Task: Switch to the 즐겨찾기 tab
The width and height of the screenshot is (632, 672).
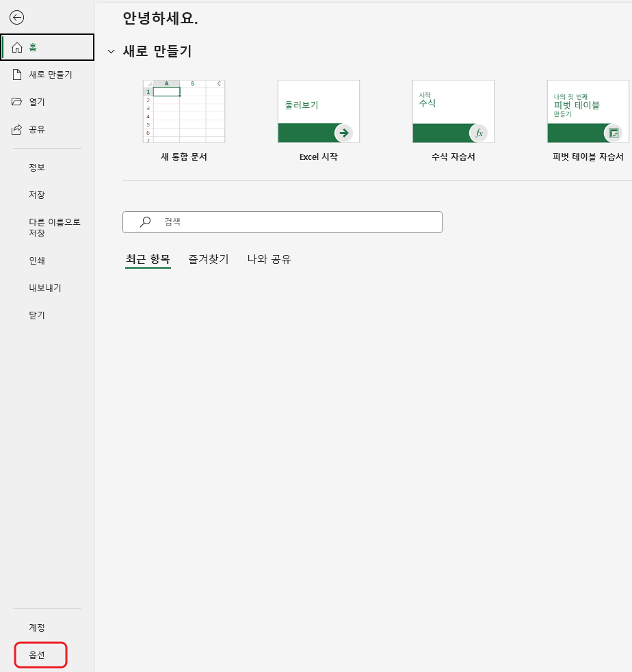Action: pyautogui.click(x=209, y=258)
